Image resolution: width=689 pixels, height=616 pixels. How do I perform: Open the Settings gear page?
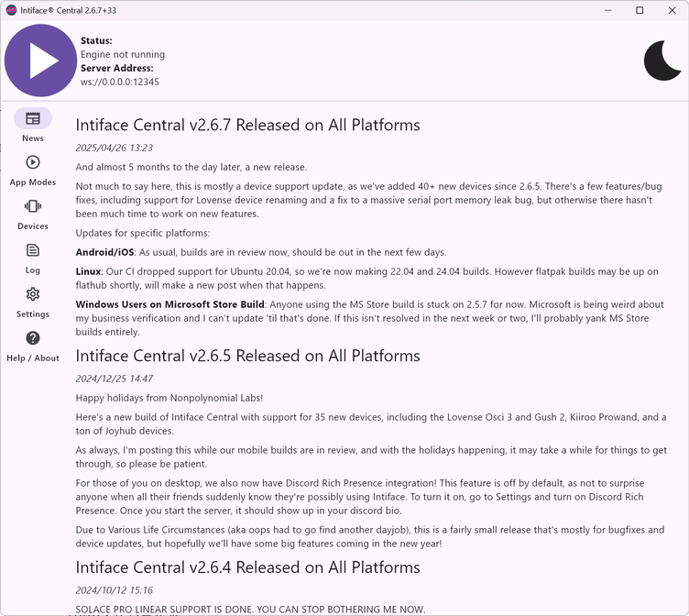[33, 302]
